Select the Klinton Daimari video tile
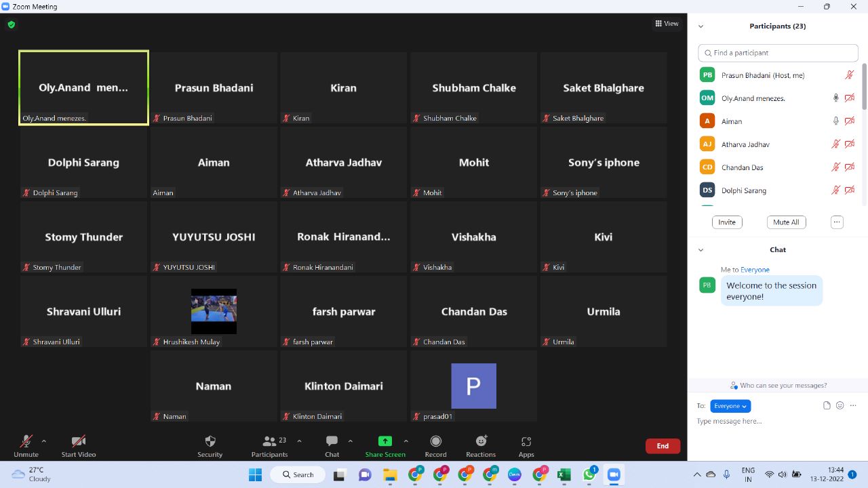 pyautogui.click(x=344, y=386)
